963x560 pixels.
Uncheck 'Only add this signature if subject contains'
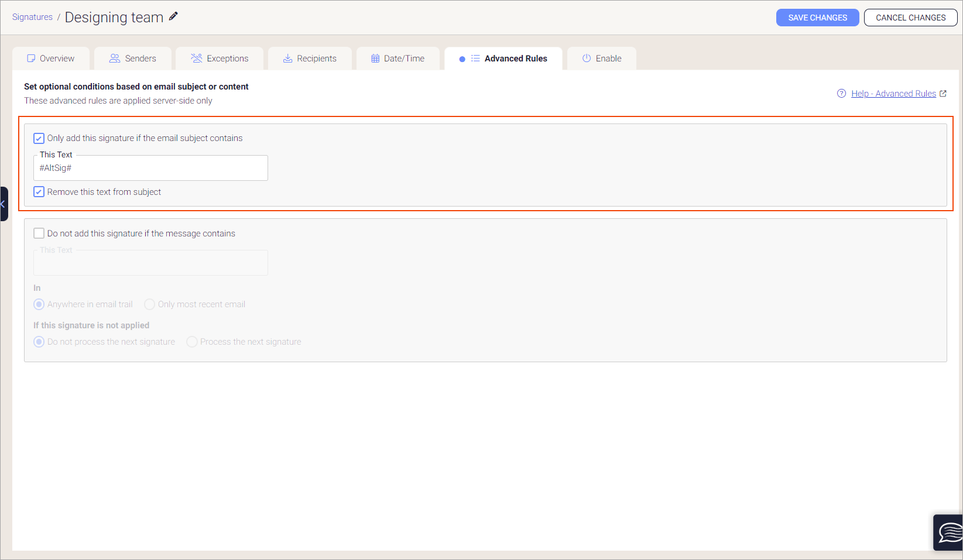(39, 138)
